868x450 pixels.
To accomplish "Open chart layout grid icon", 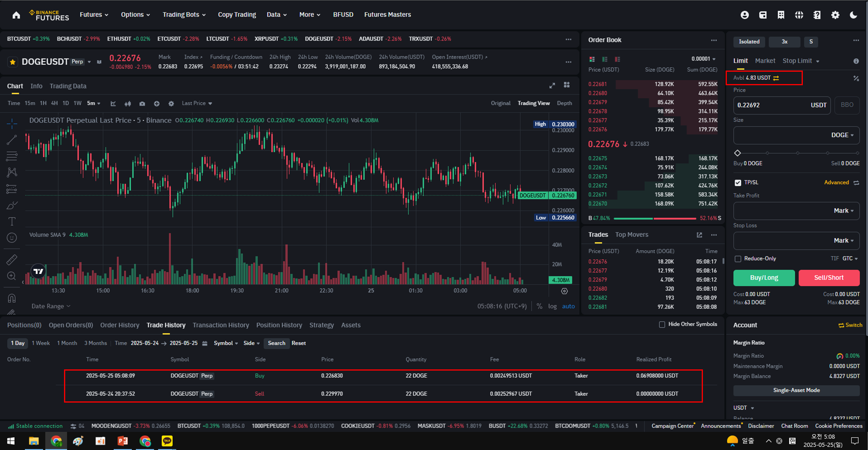I will click(x=567, y=85).
